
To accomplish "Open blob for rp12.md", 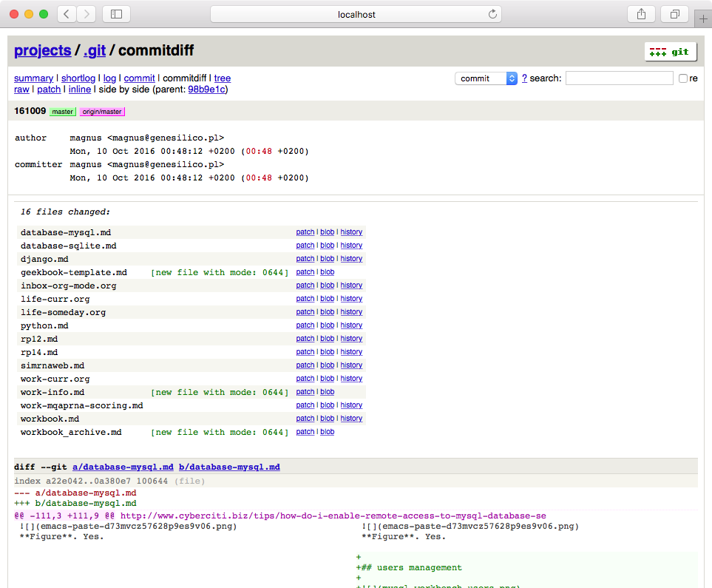I will pos(327,339).
